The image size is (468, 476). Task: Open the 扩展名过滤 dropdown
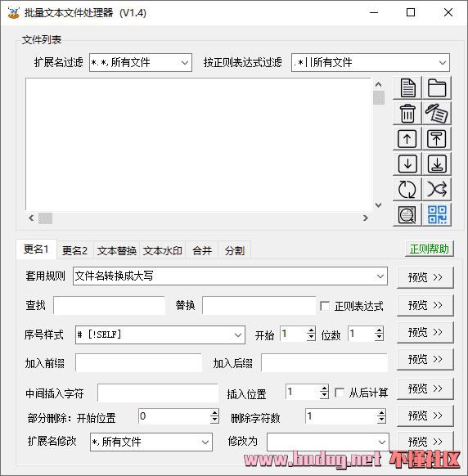[x=141, y=62]
